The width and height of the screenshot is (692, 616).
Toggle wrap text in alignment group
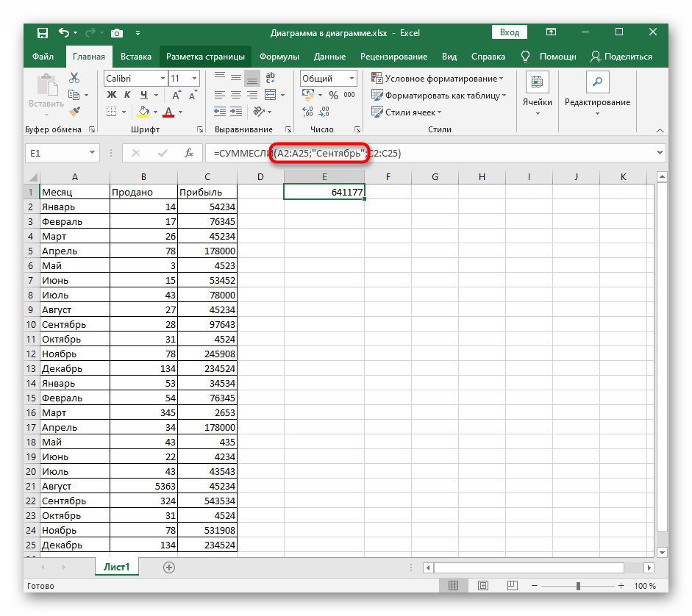coord(271,79)
